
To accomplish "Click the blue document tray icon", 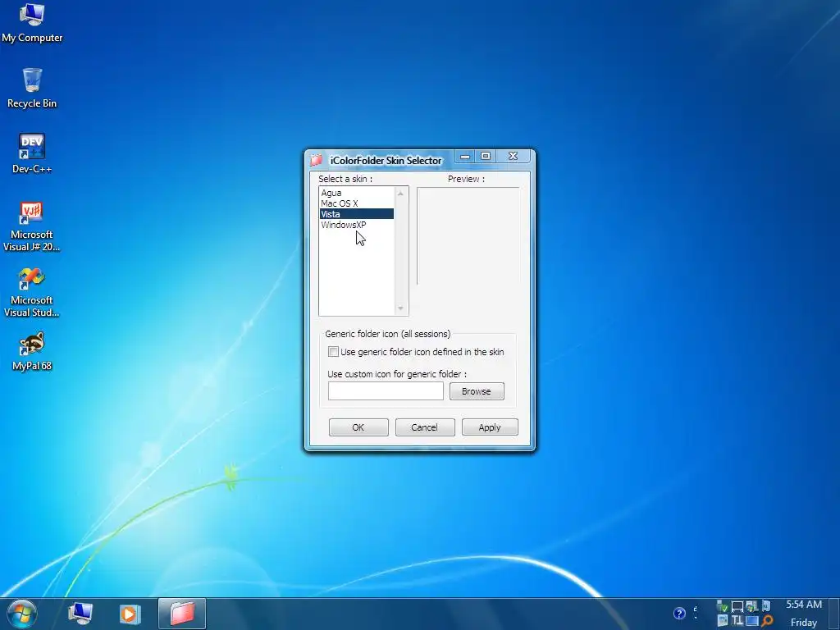I will coord(766,605).
